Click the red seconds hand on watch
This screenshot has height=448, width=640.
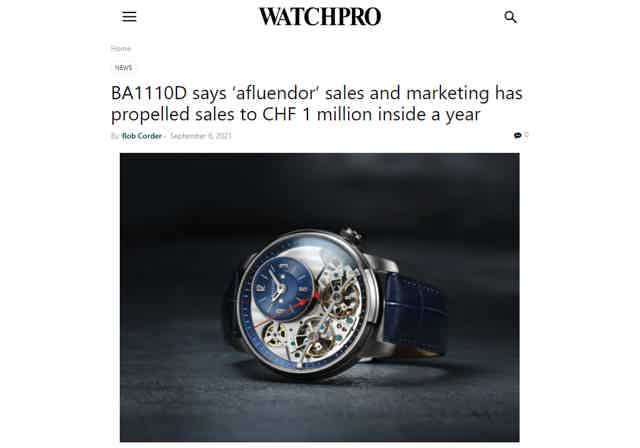[288, 310]
